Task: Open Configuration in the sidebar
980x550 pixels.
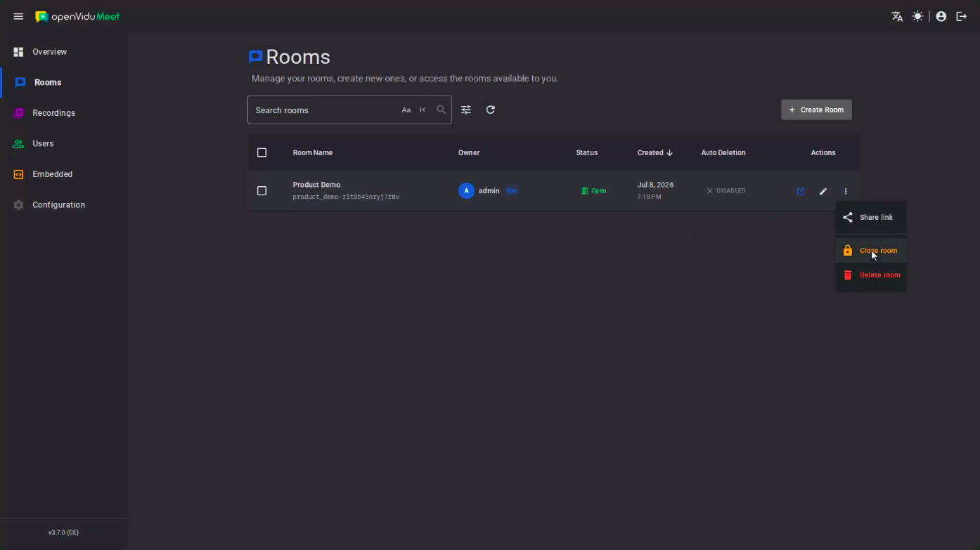Action: click(x=64, y=205)
